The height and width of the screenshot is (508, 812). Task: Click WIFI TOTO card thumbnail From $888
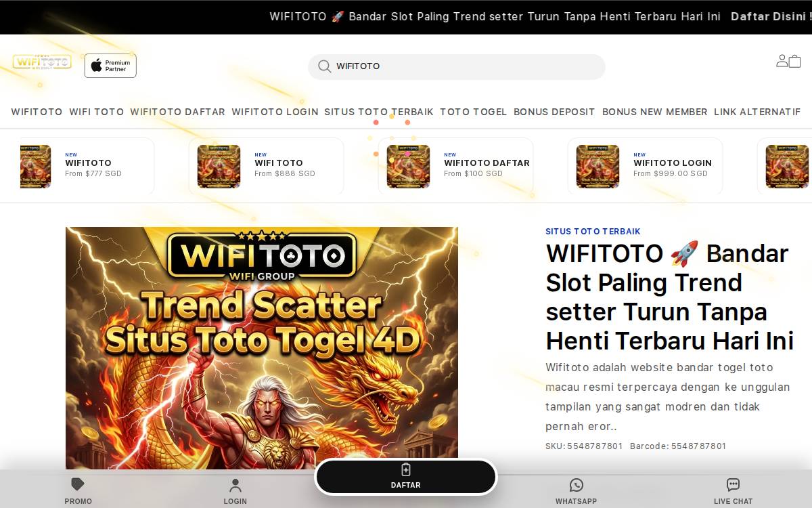point(219,166)
